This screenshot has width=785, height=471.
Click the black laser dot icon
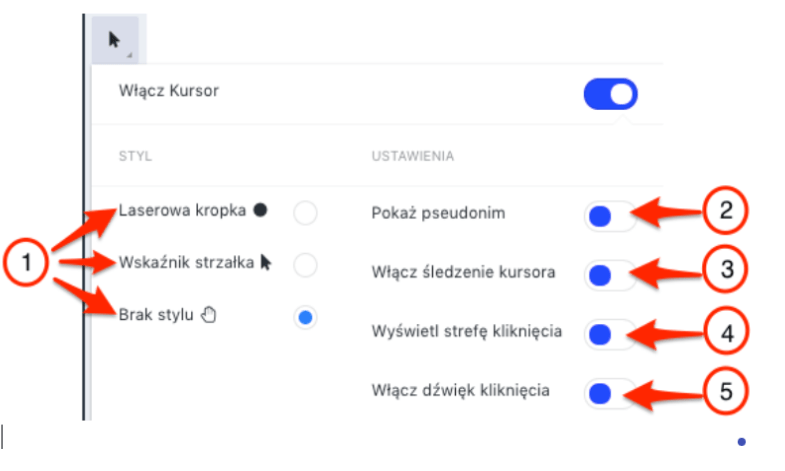261,210
